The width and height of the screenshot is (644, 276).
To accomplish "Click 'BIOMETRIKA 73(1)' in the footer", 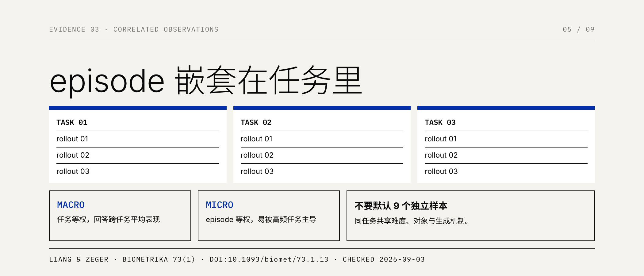I will coord(159,259).
